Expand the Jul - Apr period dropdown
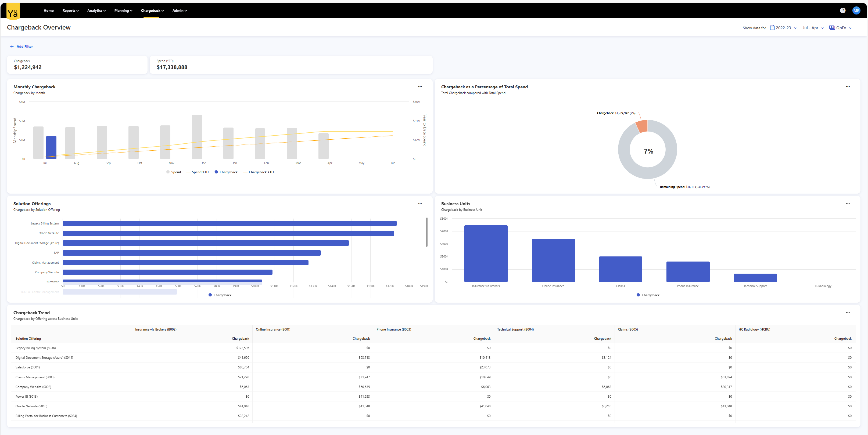This screenshot has width=868, height=435. click(813, 28)
